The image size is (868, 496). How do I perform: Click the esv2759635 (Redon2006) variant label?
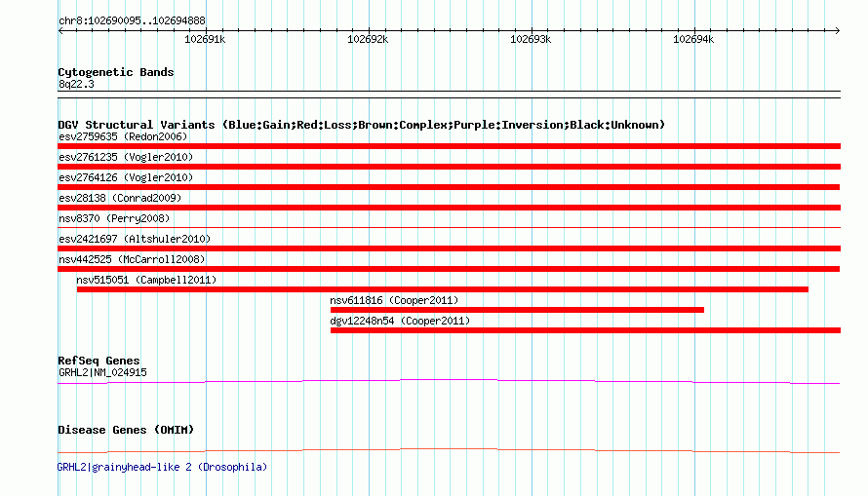[123, 136]
